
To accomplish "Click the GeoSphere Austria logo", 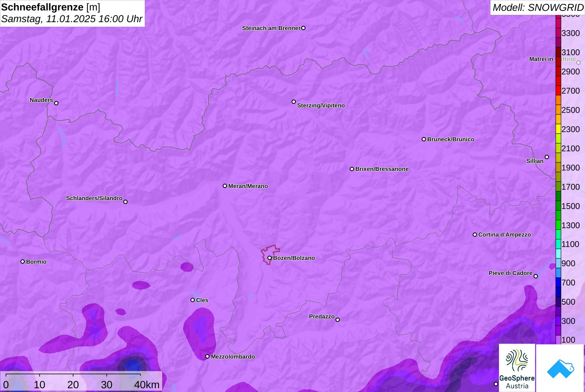I will 517,368.
